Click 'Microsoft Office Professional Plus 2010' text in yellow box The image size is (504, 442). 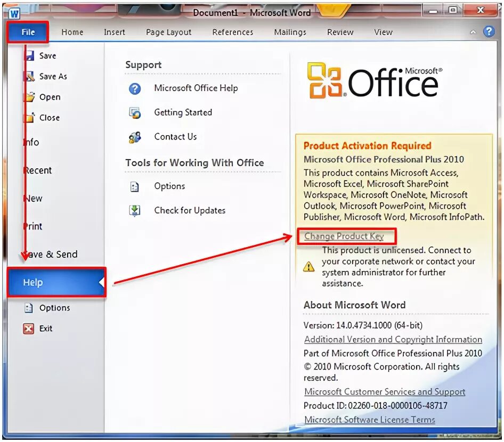tap(384, 160)
